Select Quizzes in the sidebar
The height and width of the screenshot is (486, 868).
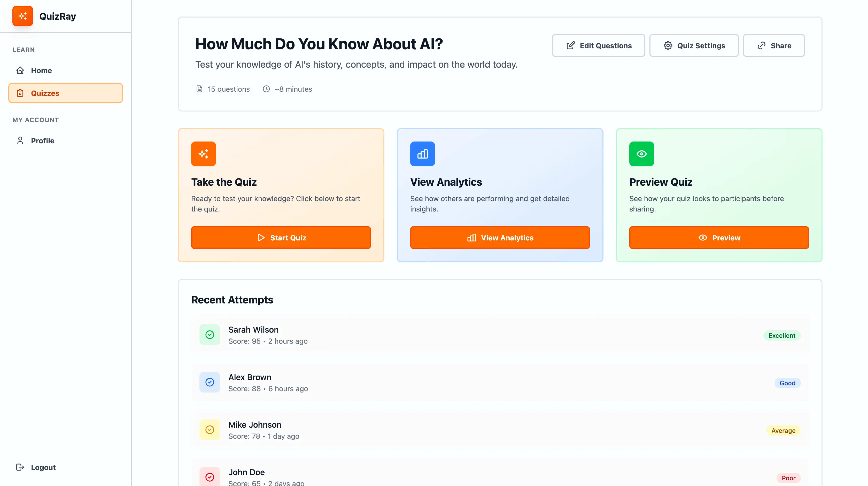click(x=65, y=93)
